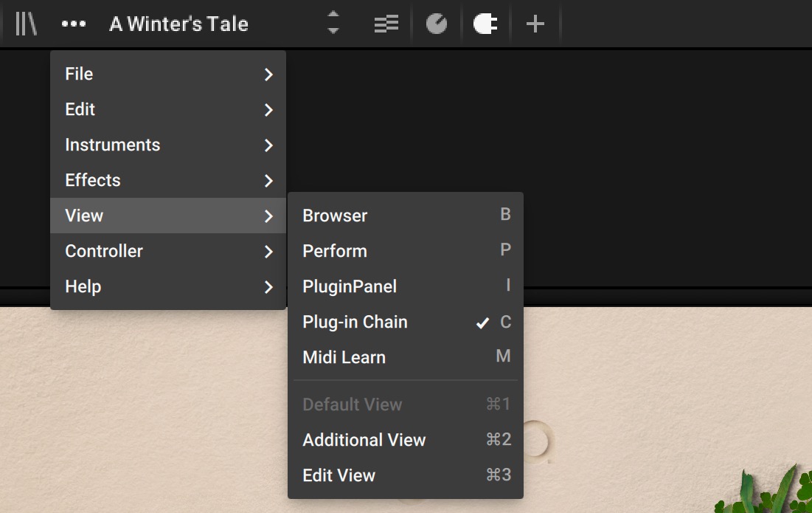Image resolution: width=812 pixels, height=513 pixels.
Task: Click the three-dot main menu icon
Action: point(74,24)
